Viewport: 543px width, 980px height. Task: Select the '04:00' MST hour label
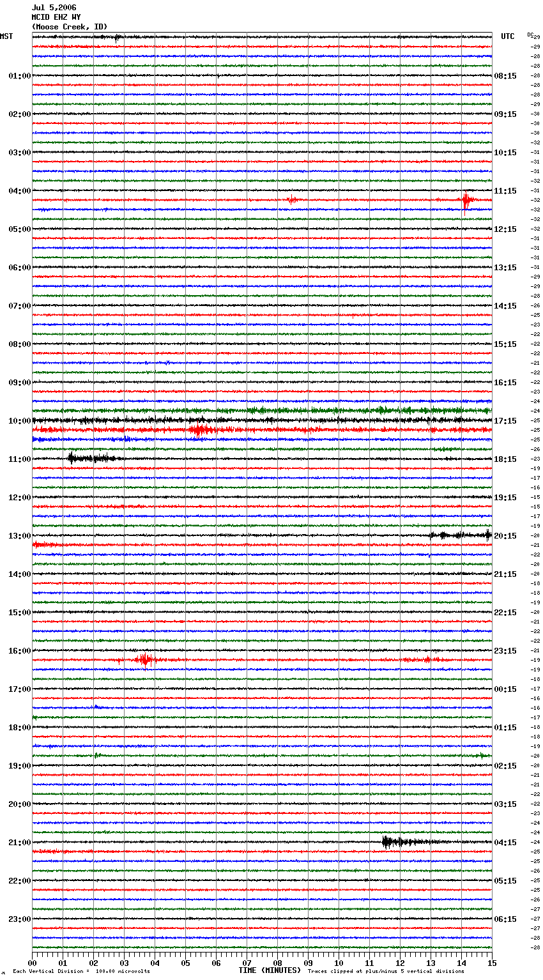click(x=20, y=191)
